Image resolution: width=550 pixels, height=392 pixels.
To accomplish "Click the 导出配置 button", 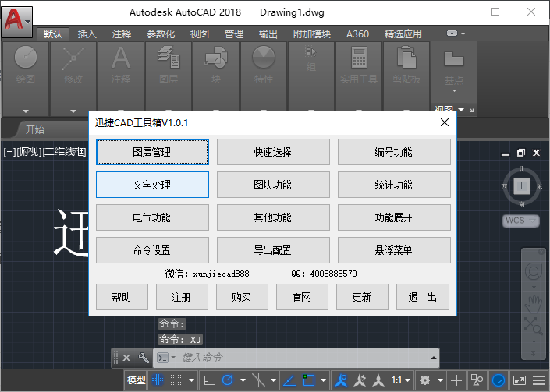I will click(x=273, y=250).
